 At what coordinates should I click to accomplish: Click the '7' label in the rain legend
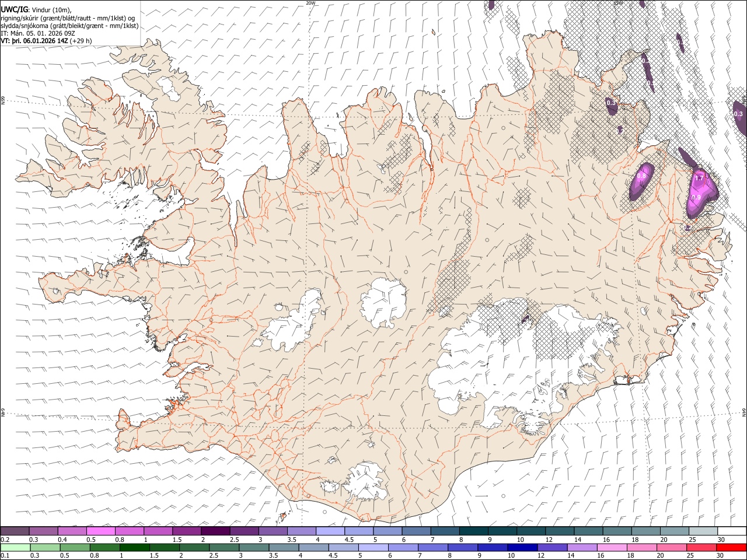[x=420, y=555]
